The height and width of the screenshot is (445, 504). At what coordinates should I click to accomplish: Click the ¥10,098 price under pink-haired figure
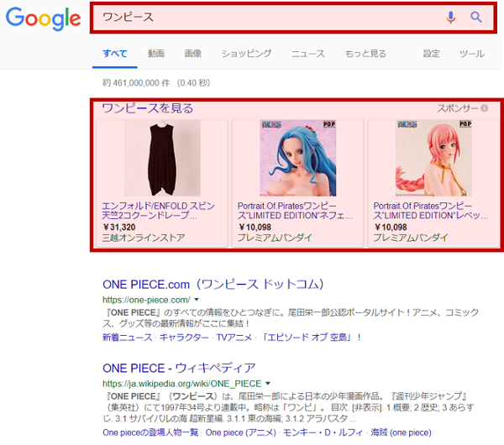pyautogui.click(x=391, y=228)
